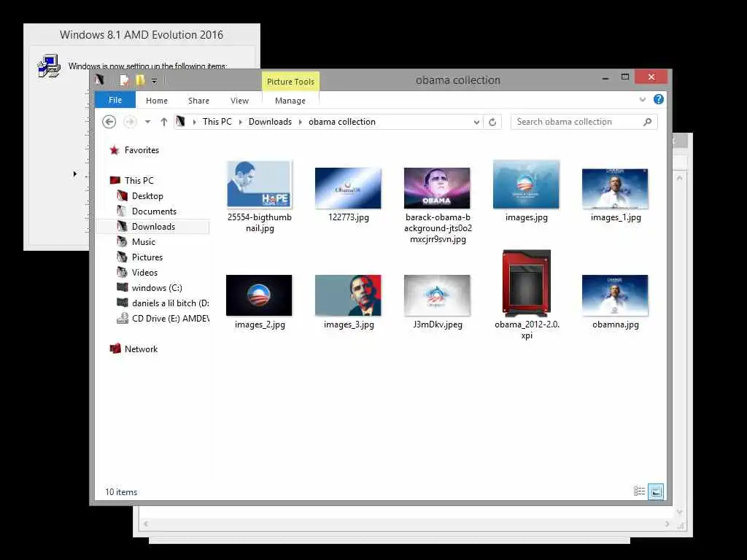The height and width of the screenshot is (560, 747).
Task: Click This PC in the address bar
Action: point(217,122)
